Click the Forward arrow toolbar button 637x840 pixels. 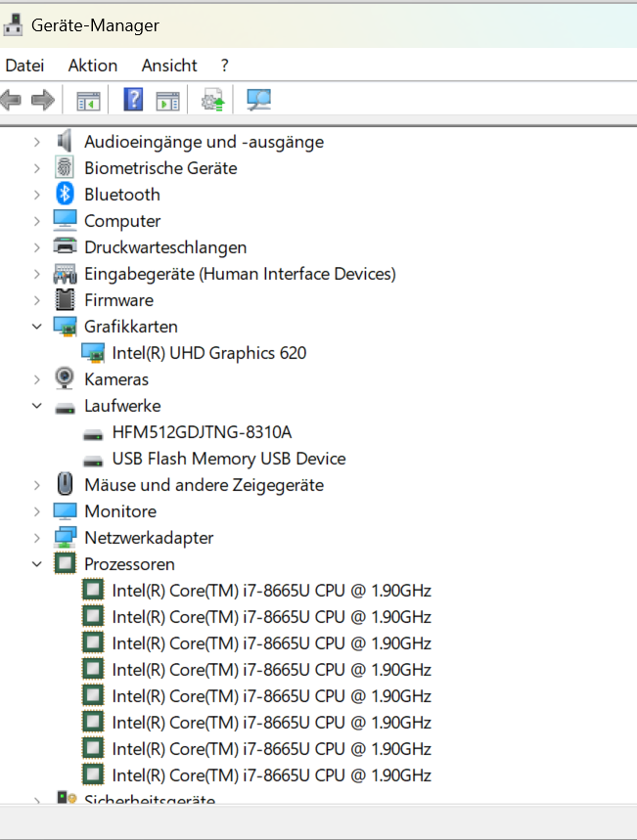[43, 100]
